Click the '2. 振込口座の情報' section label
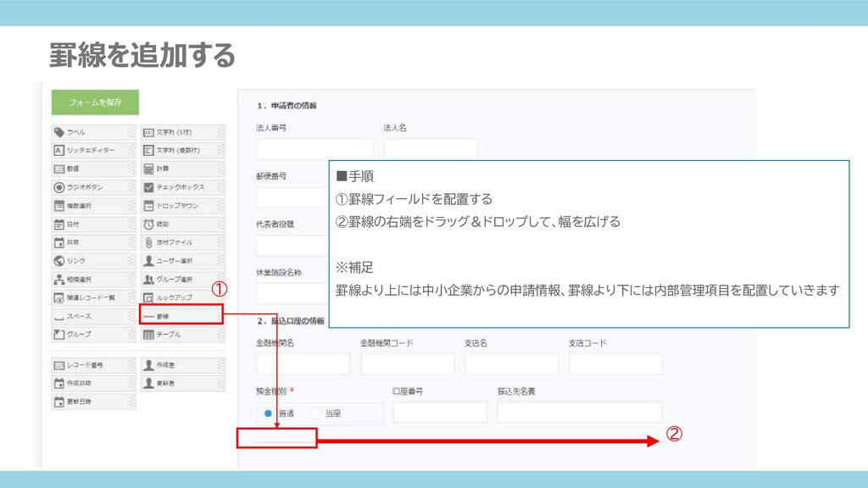The width and height of the screenshot is (868, 488). [291, 321]
